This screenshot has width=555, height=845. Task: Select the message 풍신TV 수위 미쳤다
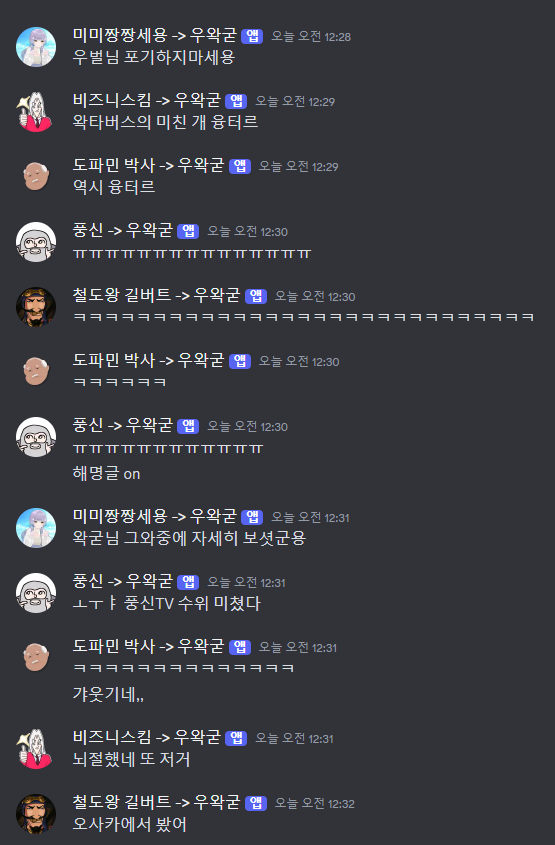click(x=166, y=603)
